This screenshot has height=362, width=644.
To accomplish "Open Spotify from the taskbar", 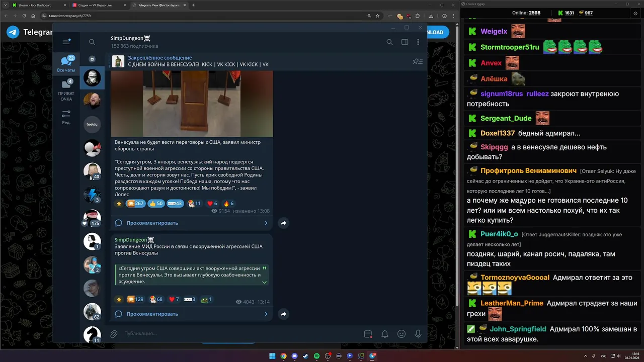I will click(316, 356).
